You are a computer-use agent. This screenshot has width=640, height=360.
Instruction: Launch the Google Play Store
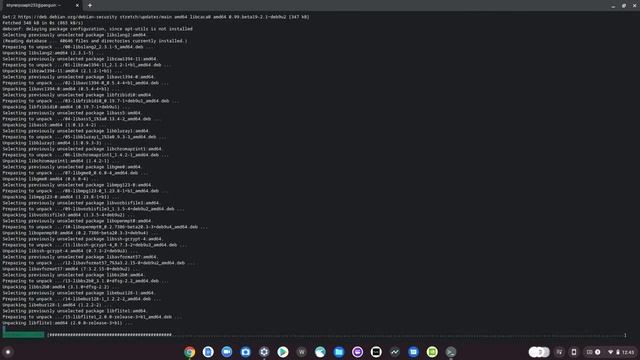click(283, 352)
